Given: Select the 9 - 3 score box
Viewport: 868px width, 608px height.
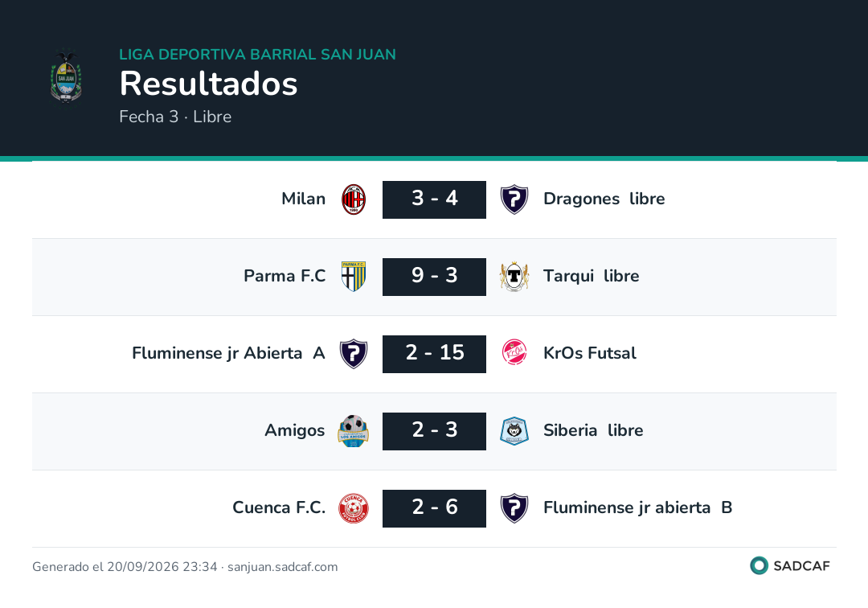Looking at the screenshot, I should point(435,277).
